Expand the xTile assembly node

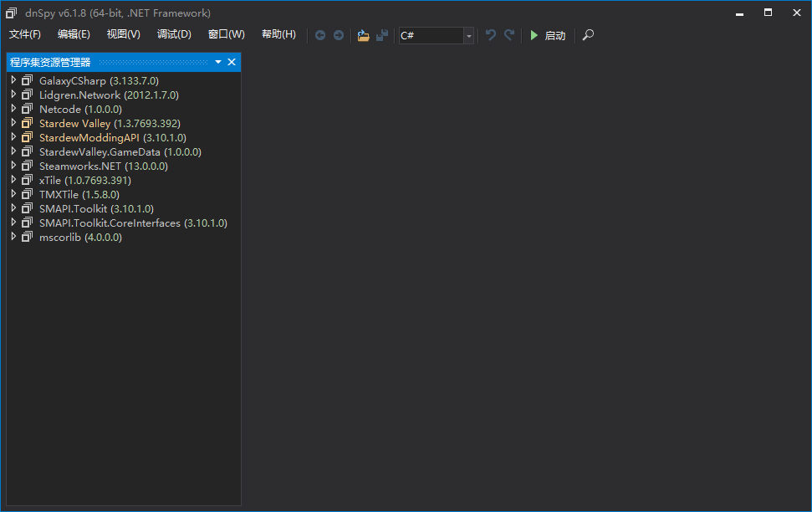coord(13,180)
